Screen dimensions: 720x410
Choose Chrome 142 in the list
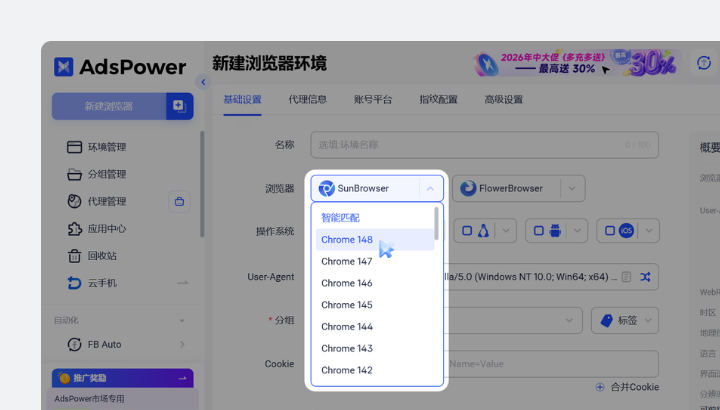pyautogui.click(x=375, y=370)
